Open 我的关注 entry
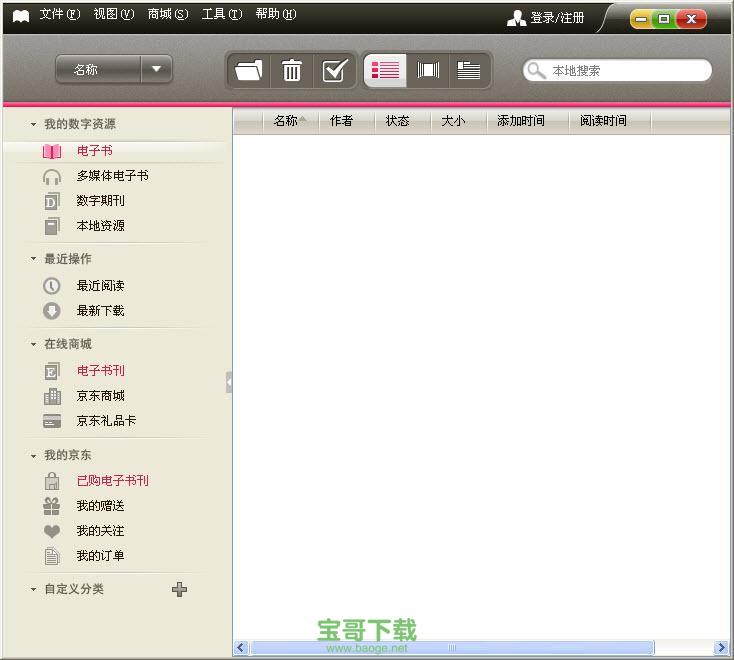The width and height of the screenshot is (734, 660). click(x=101, y=531)
